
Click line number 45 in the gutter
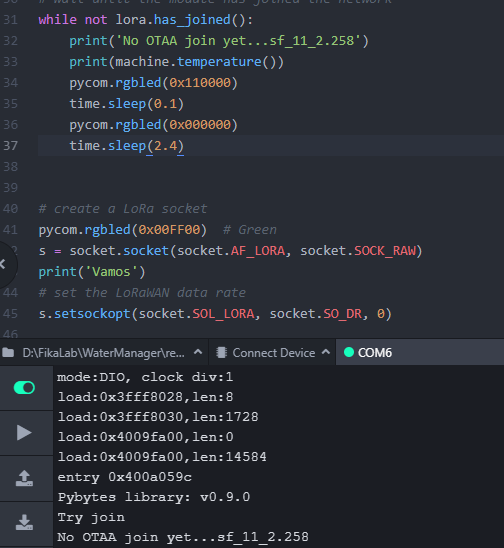10,313
